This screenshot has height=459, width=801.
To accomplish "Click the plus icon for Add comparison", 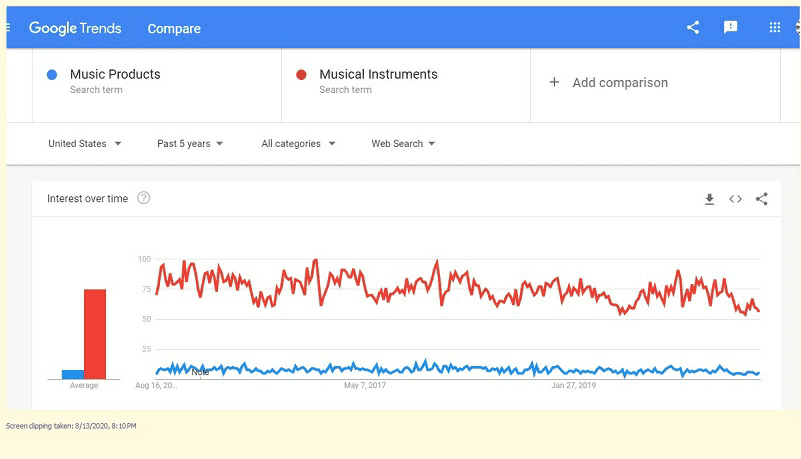I will [x=554, y=82].
